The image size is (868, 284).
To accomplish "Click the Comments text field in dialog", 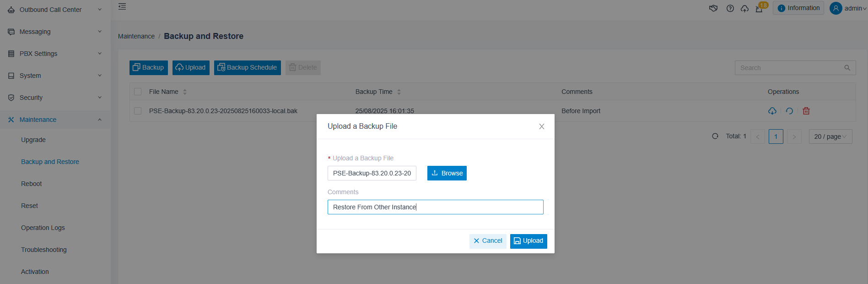I will pos(436,207).
